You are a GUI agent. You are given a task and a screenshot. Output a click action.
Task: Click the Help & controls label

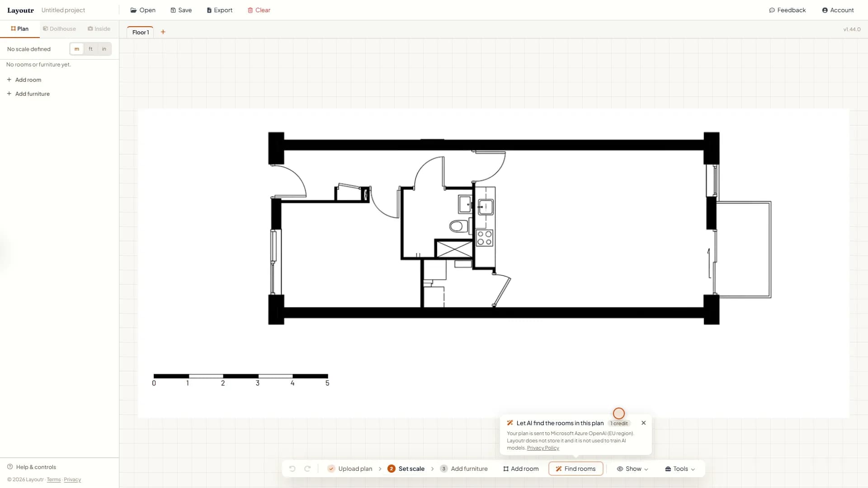(x=36, y=467)
